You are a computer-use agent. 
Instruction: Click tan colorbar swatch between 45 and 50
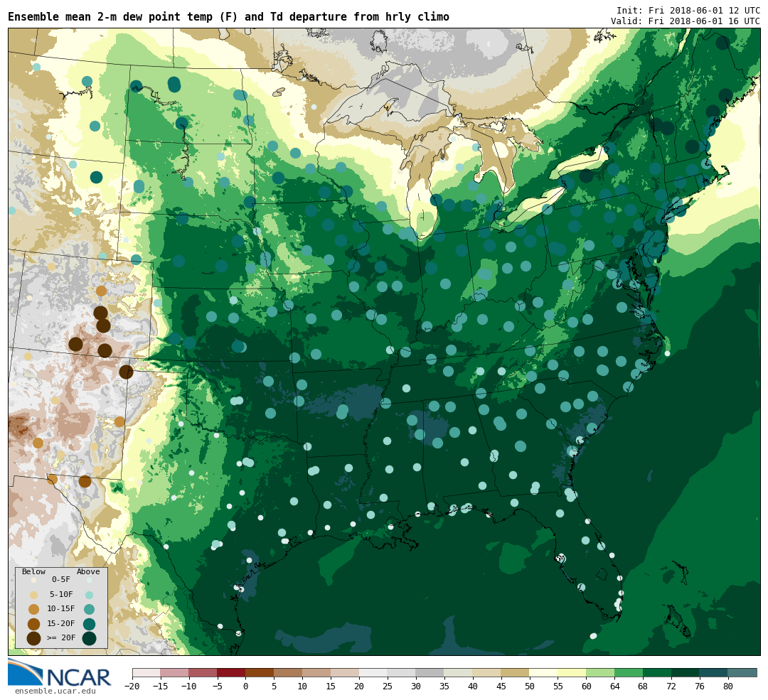pyautogui.click(x=516, y=672)
